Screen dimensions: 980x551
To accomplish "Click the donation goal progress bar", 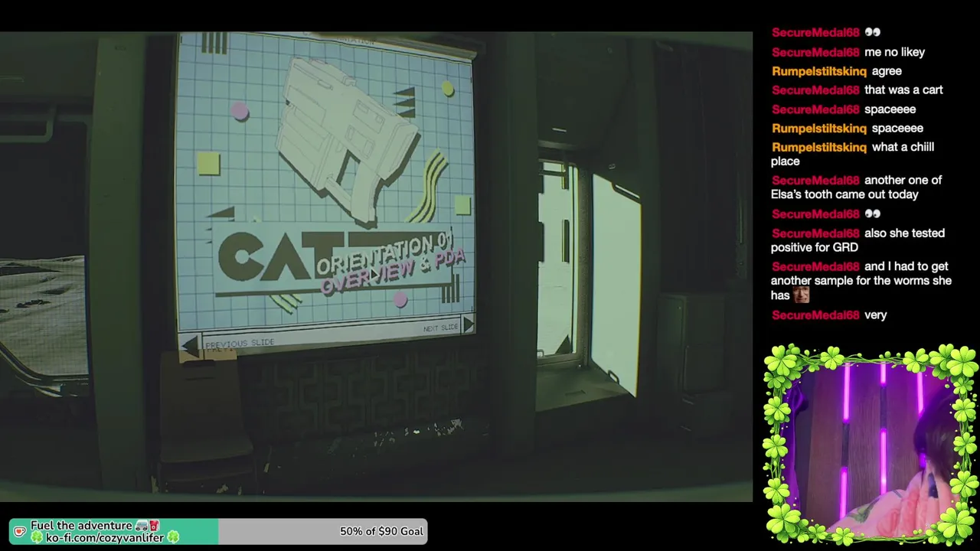I will 218,531.
